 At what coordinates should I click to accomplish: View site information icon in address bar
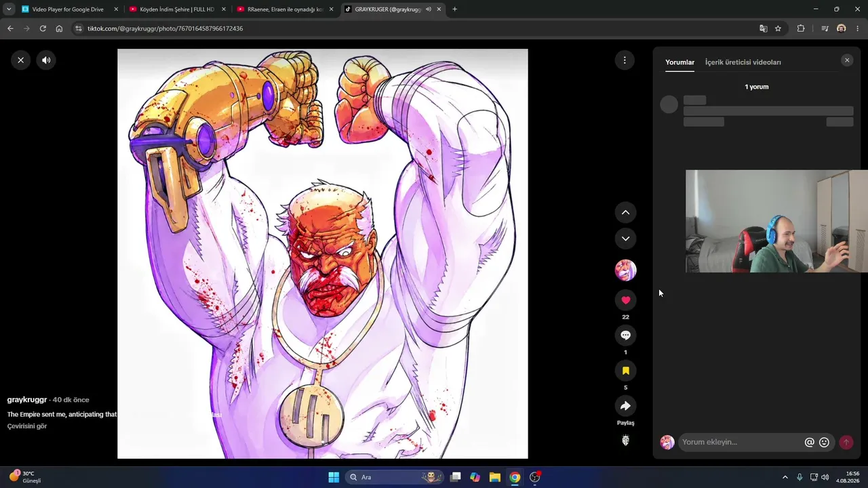click(79, 28)
